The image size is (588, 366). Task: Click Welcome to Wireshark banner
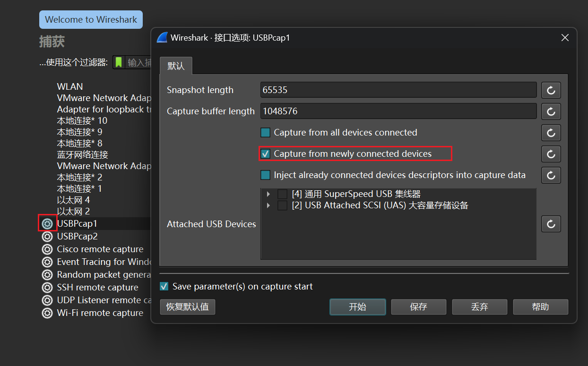[91, 19]
